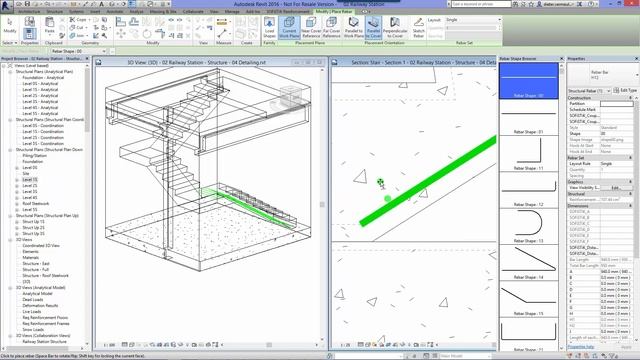Viewport: 640px width, 360px height.
Task: Collapse the Structural Plans (Structural Plan Up) node
Action: click(10, 216)
